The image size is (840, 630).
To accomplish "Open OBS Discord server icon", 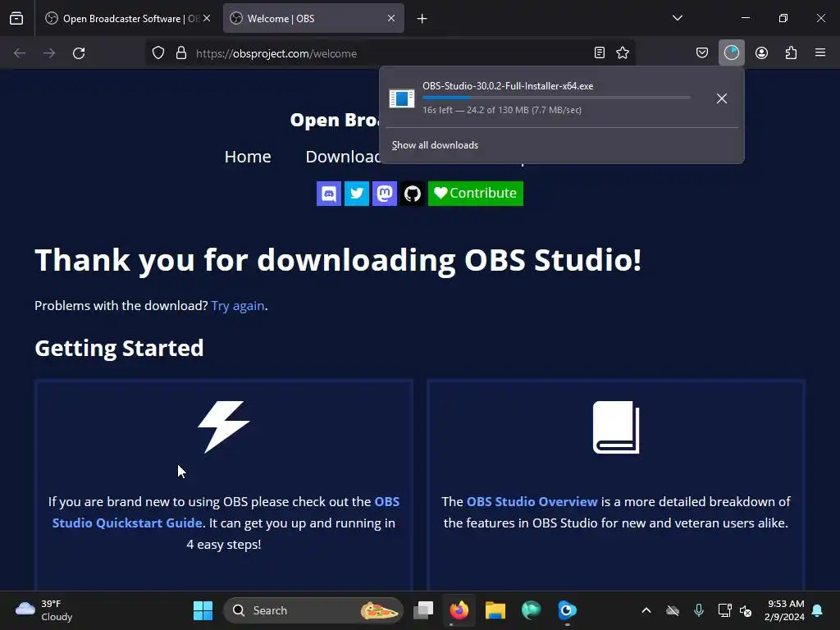I will click(328, 194).
